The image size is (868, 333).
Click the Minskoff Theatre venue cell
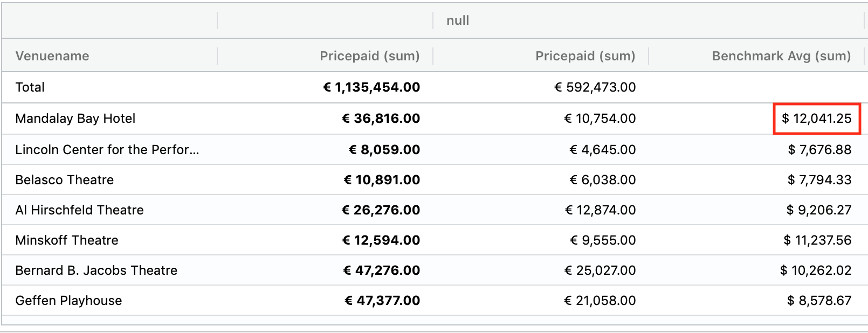tap(67, 240)
